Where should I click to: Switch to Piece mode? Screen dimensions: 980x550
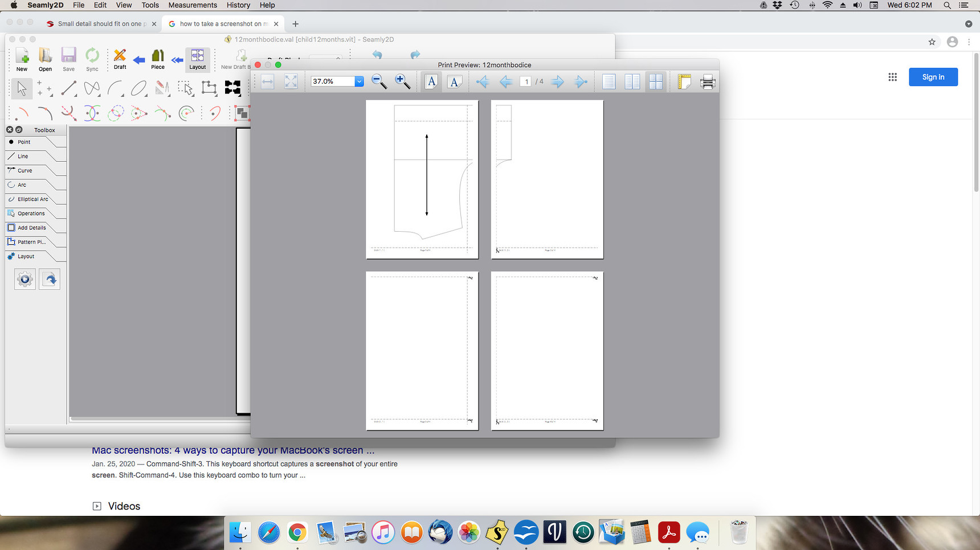click(x=157, y=59)
